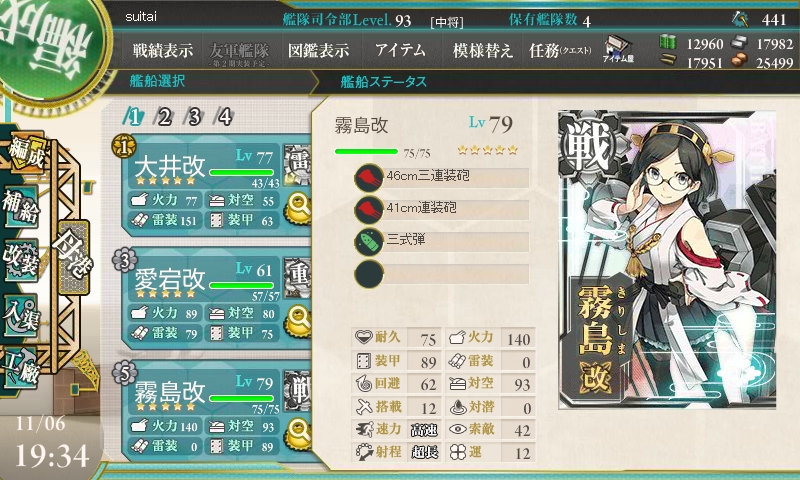This screenshot has height=480, width=800.
Task: Select the 46cm三連装砲 equipment slot
Action: 442,178
